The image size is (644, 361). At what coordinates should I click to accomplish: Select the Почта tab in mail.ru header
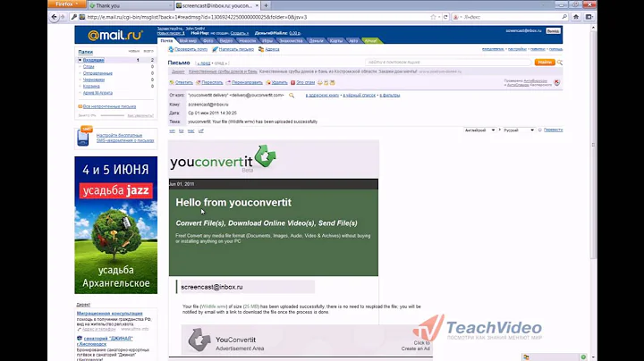(166, 40)
